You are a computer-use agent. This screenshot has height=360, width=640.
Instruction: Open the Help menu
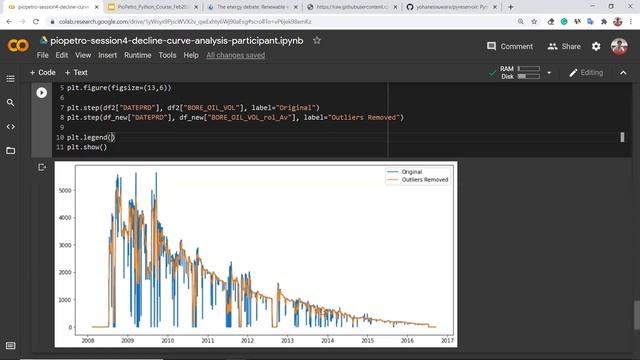[x=191, y=55]
